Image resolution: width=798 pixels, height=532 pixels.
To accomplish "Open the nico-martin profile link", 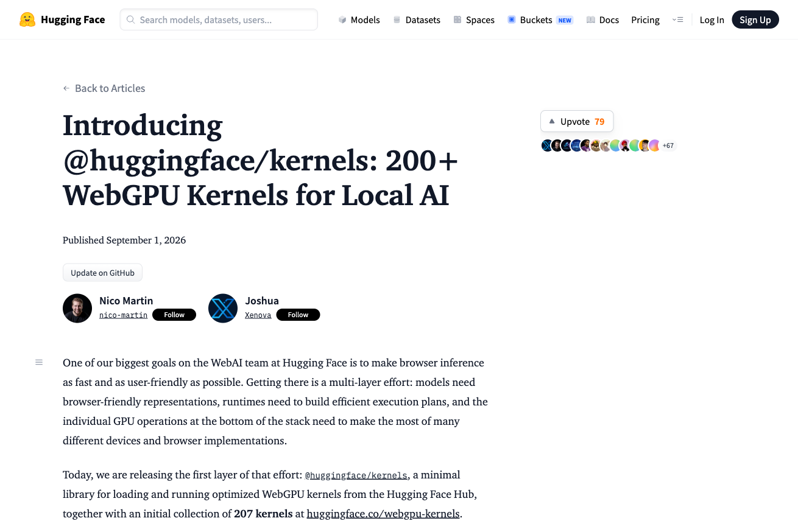I will (x=123, y=315).
